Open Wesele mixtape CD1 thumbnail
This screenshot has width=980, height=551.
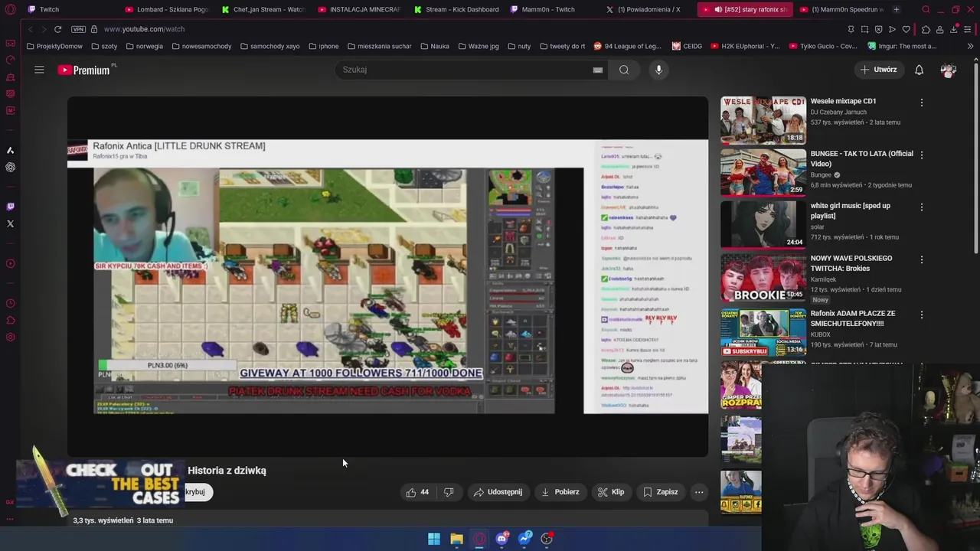[x=763, y=120]
